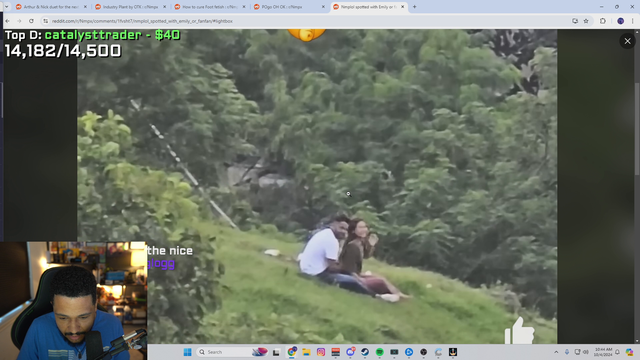Open network and display tray icon

[577, 352]
